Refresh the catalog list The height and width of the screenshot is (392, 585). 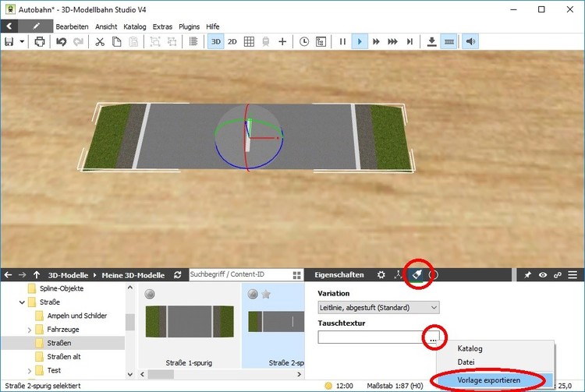178,275
